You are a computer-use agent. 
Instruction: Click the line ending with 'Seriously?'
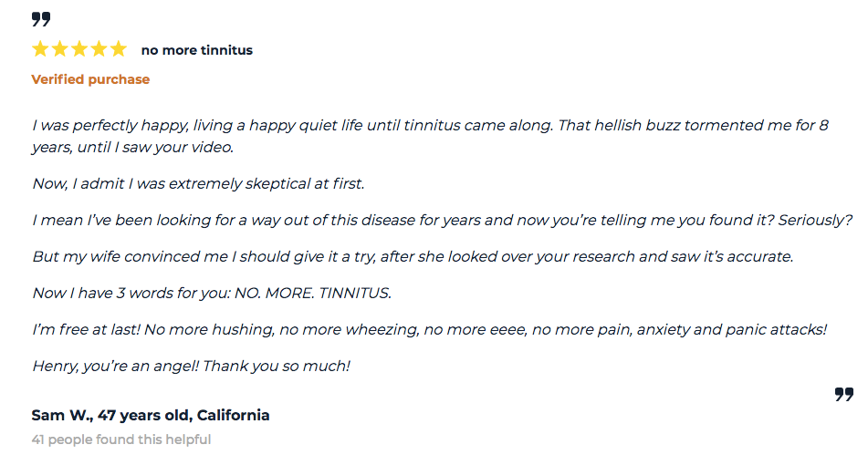pyautogui.click(x=443, y=220)
